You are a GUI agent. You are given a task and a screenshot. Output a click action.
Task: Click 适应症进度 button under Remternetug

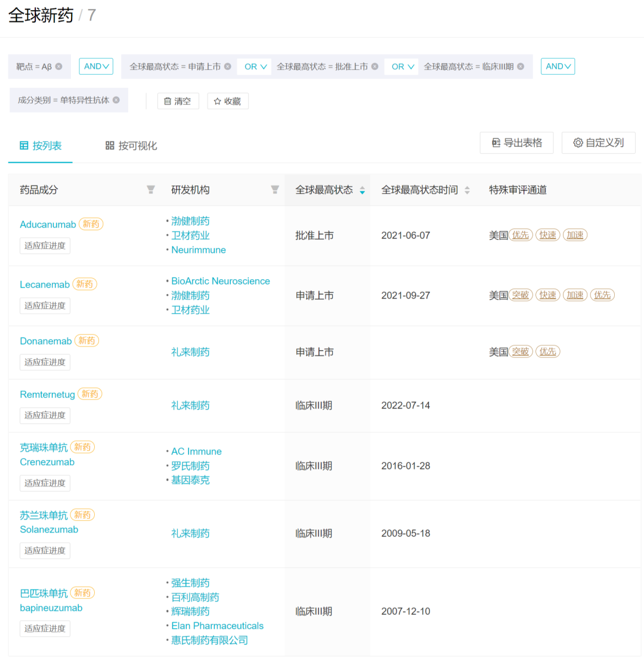45,416
